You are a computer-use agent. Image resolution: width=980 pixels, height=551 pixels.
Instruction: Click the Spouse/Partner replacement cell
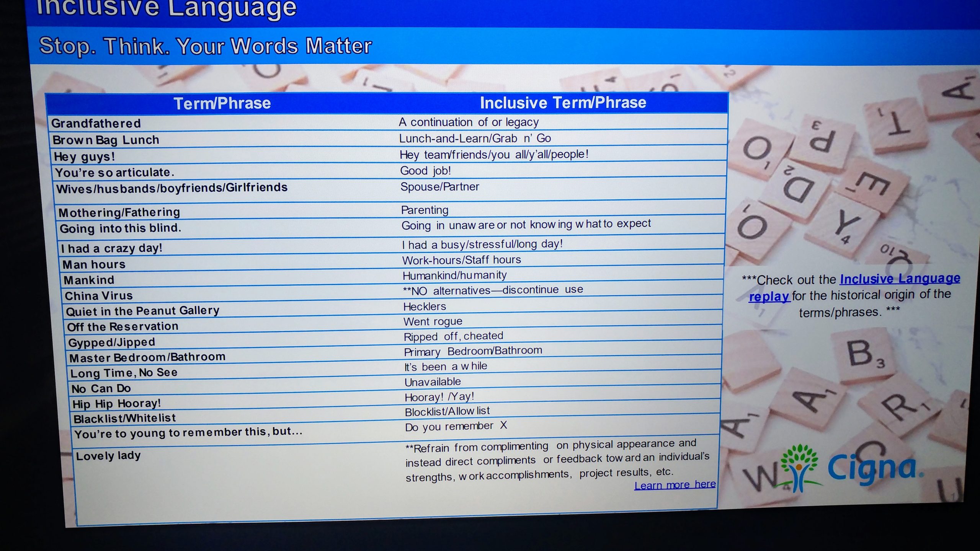pyautogui.click(x=440, y=187)
